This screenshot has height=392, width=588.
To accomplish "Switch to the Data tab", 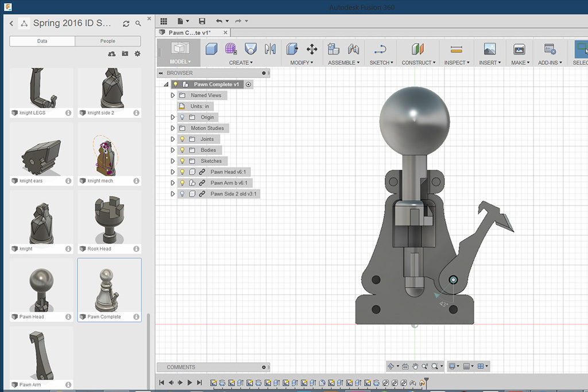I will click(42, 41).
